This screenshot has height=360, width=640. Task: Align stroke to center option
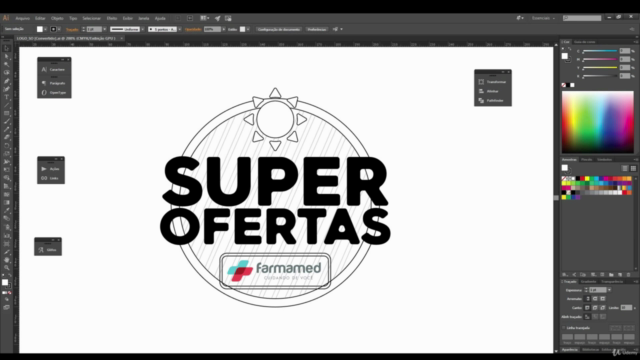tap(587, 317)
